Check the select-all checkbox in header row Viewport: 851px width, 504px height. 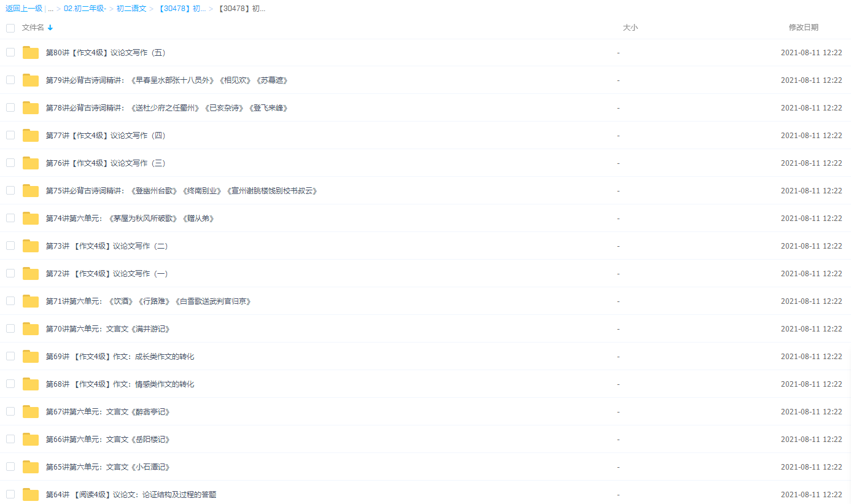pos(10,28)
